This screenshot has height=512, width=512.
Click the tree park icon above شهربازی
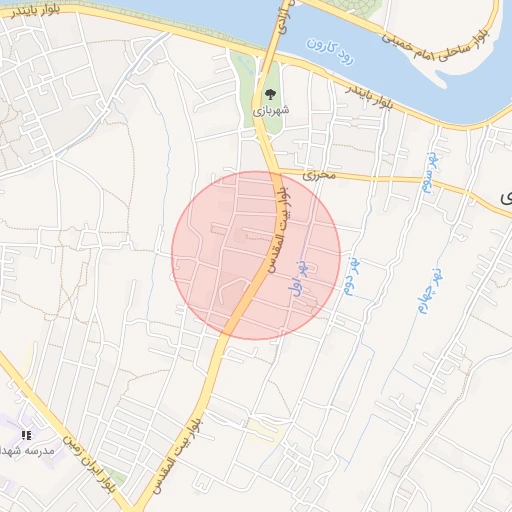pyautogui.click(x=270, y=94)
